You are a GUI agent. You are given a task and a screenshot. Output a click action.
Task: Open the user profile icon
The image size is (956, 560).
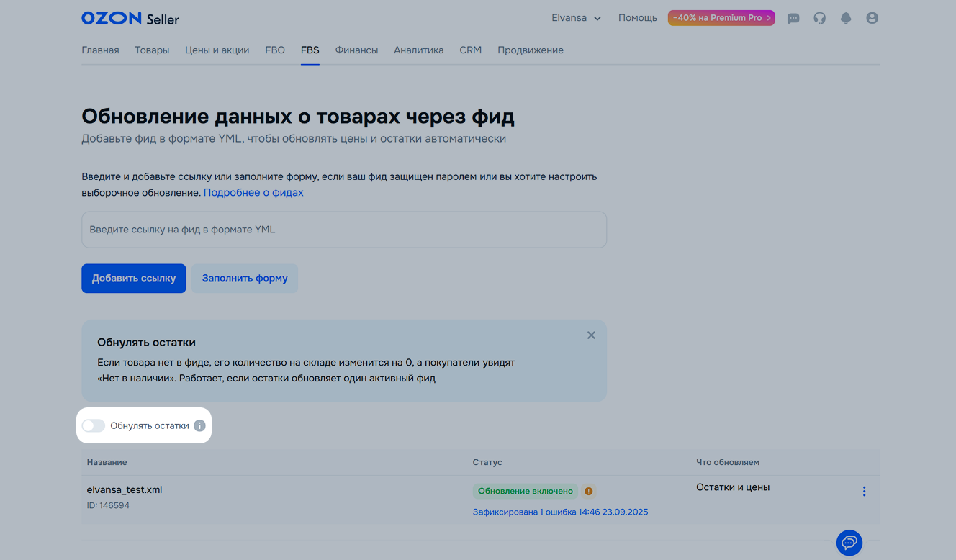tap(872, 18)
